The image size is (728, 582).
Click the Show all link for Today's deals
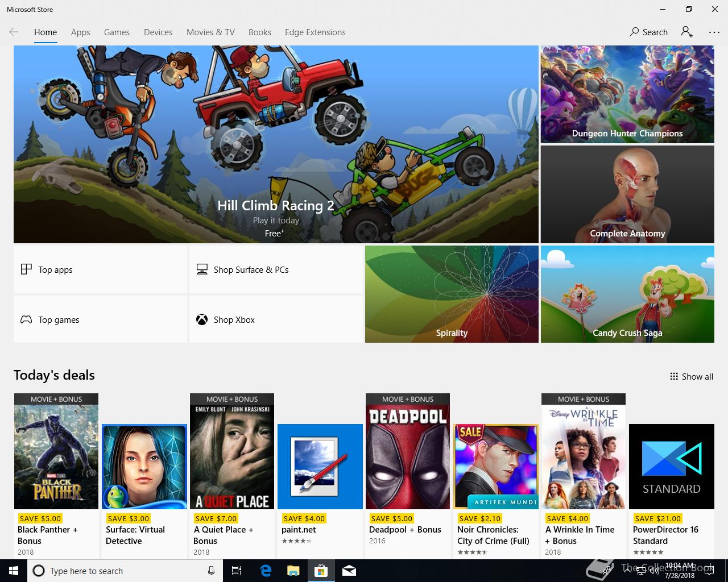click(692, 376)
